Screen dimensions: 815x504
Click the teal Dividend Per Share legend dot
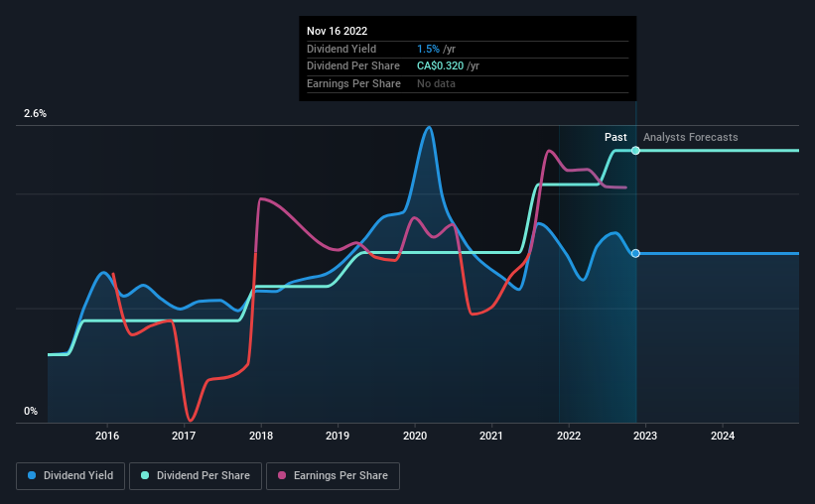point(145,475)
